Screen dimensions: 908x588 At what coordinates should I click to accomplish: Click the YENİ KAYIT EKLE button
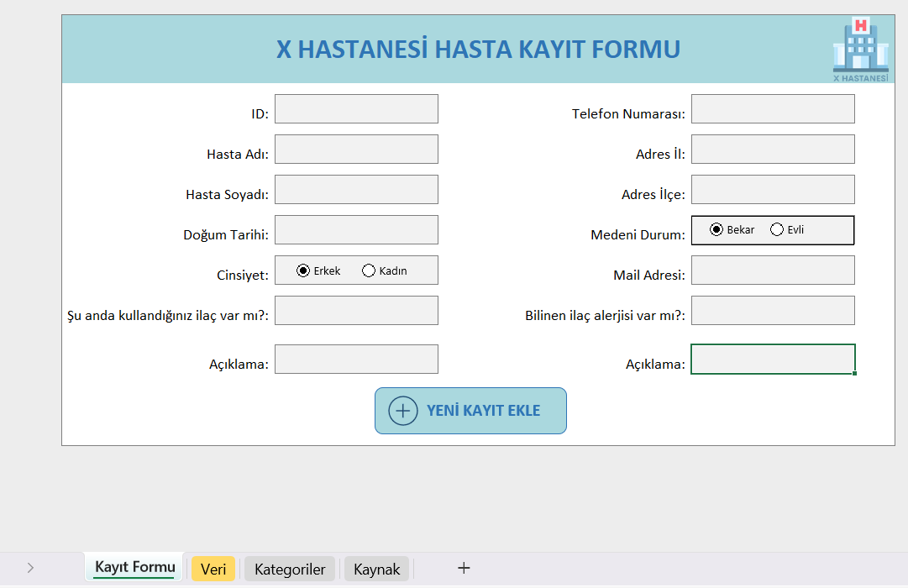(x=470, y=411)
